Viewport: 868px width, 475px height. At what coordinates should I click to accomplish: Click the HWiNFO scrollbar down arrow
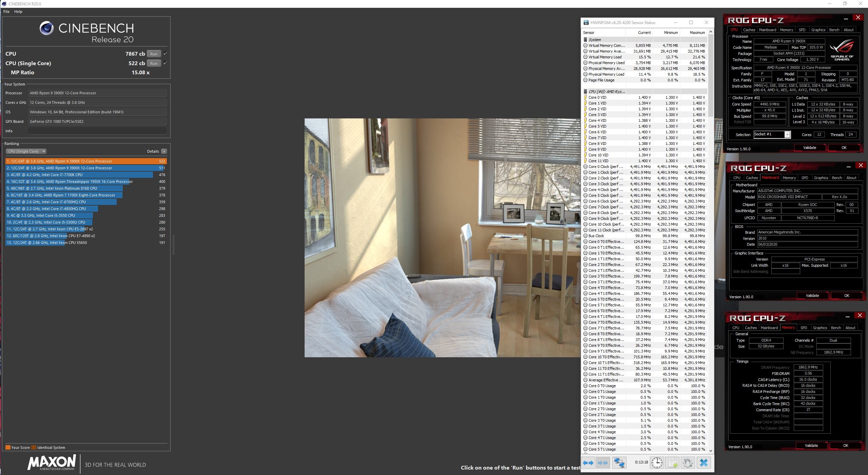coord(711,451)
